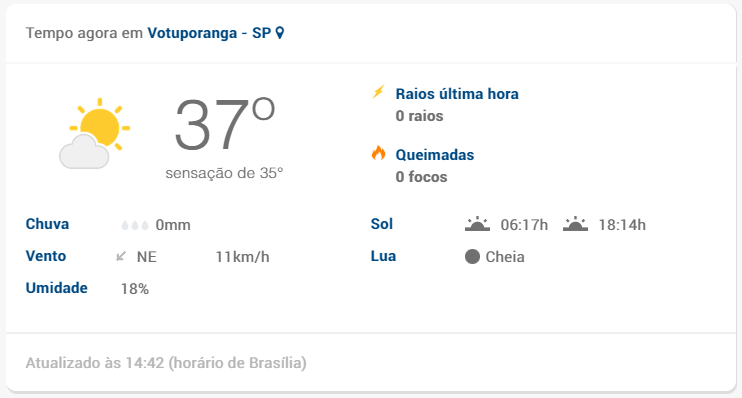The width and height of the screenshot is (742, 398).
Task: Click the Lua label
Action: click(x=383, y=256)
